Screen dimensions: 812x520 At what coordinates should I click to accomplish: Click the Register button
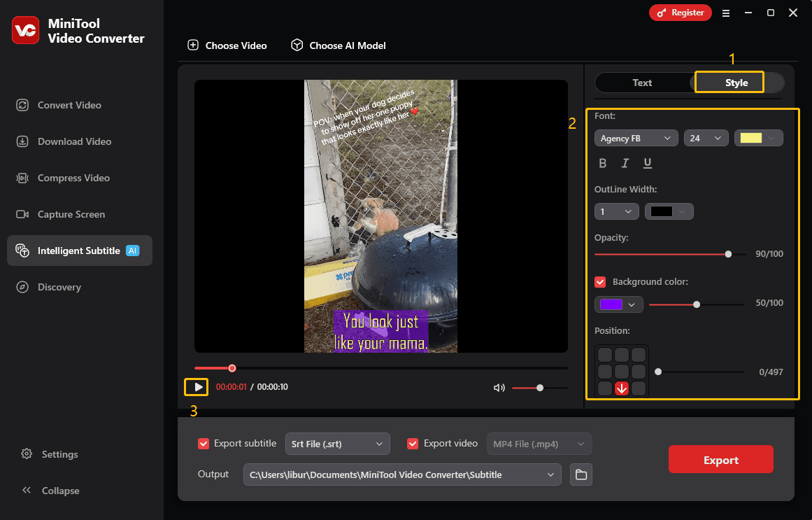[x=680, y=13]
